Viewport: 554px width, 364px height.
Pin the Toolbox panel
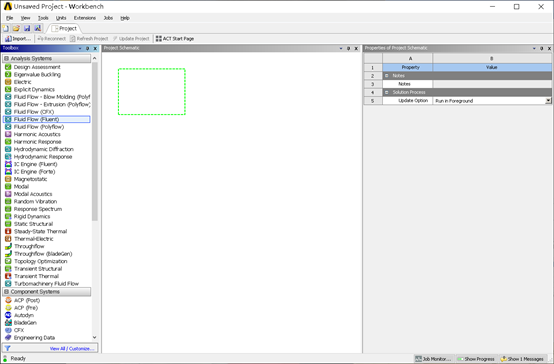click(88, 48)
